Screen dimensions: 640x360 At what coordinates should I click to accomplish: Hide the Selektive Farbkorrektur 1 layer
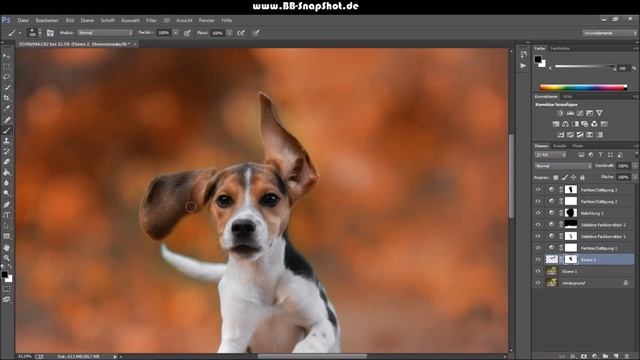pos(538,236)
